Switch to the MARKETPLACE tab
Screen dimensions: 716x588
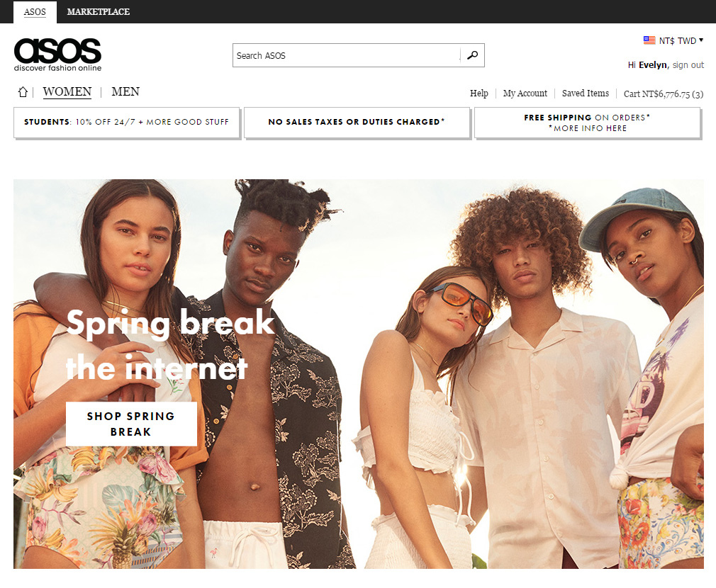[98, 12]
